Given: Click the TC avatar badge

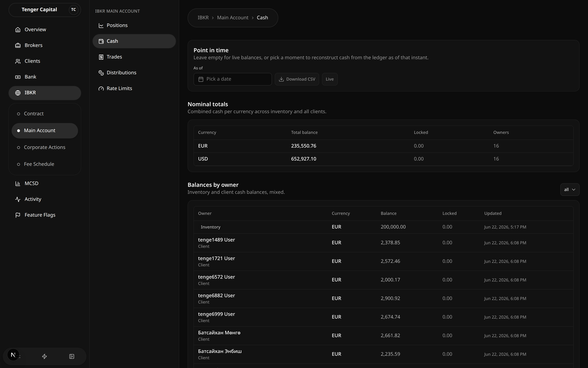Looking at the screenshot, I should [73, 10].
